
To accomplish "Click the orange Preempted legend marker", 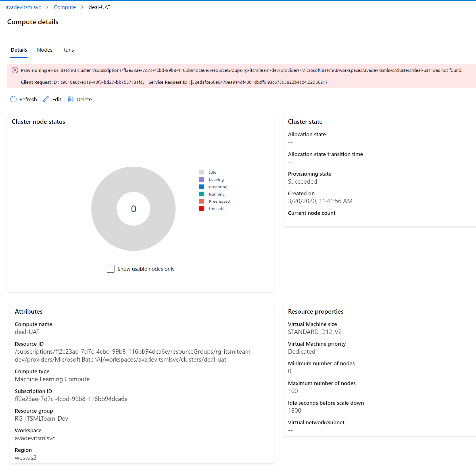I will 201,201.
